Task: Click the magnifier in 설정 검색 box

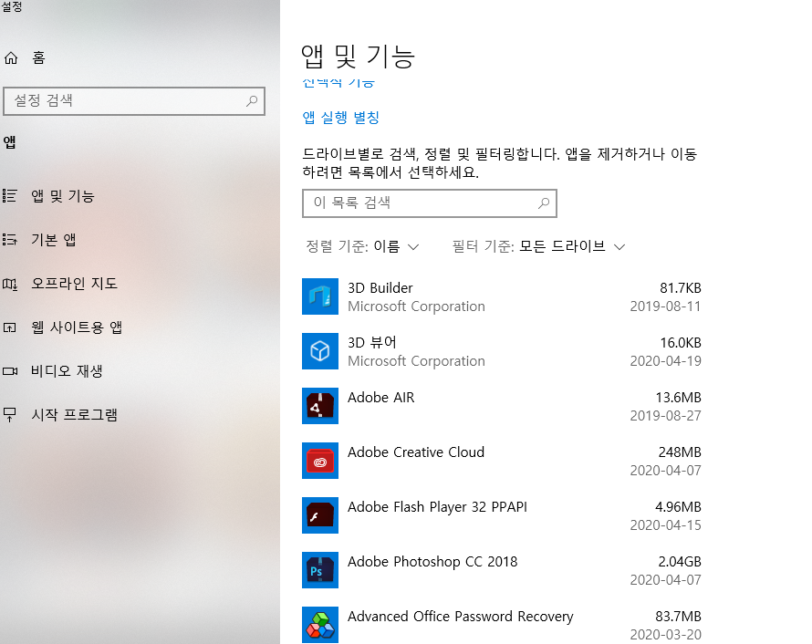Action: point(252,101)
